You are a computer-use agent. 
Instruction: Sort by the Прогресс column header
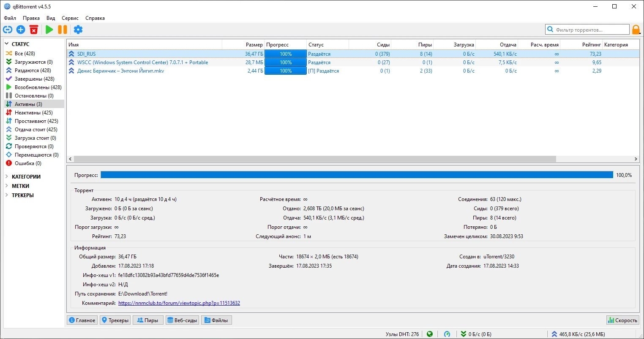click(285, 45)
